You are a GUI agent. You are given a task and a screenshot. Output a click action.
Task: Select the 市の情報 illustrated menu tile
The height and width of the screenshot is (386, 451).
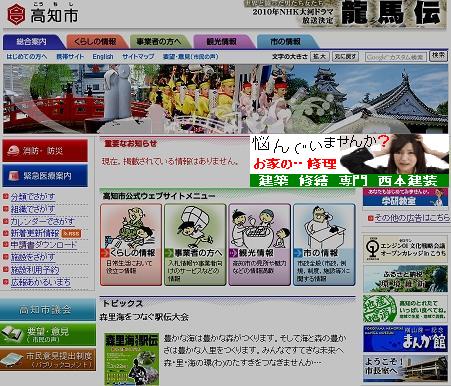coord(324,245)
